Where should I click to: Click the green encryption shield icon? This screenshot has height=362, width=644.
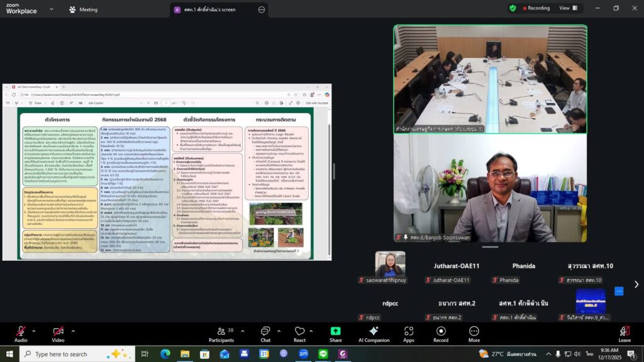click(513, 8)
